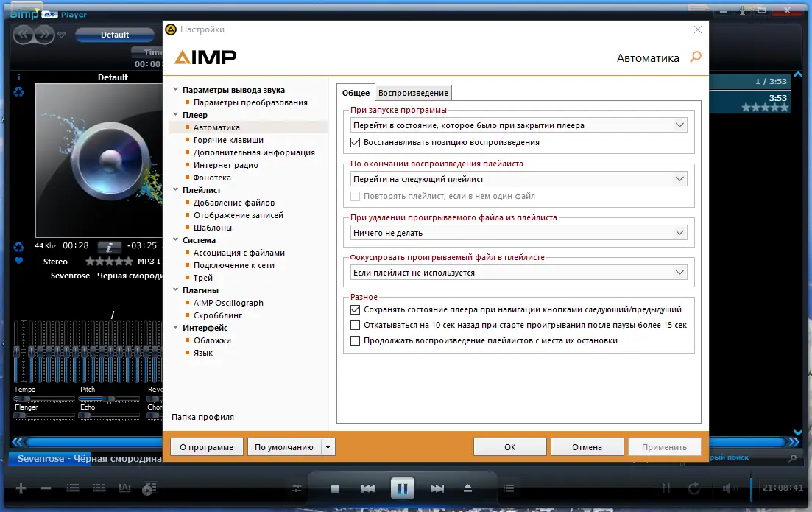Enable Откатываться на 10 сек назад option
Image resolution: width=812 pixels, height=512 pixels.
[x=355, y=325]
